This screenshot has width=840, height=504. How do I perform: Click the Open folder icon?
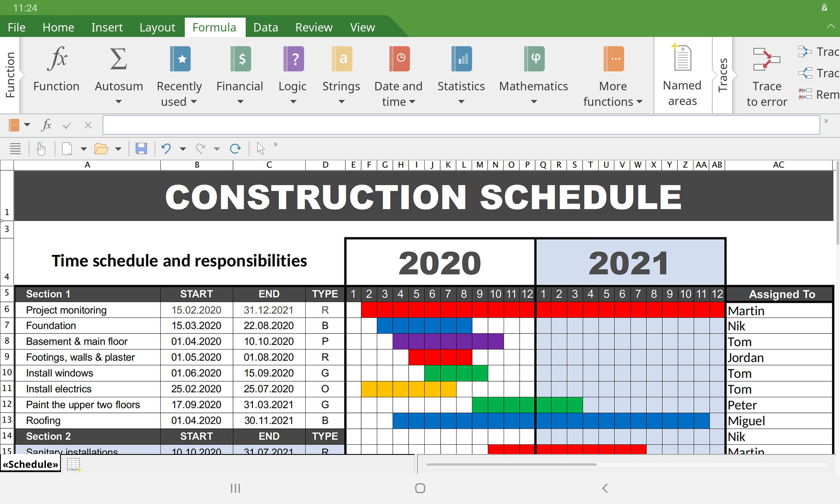[x=101, y=149]
